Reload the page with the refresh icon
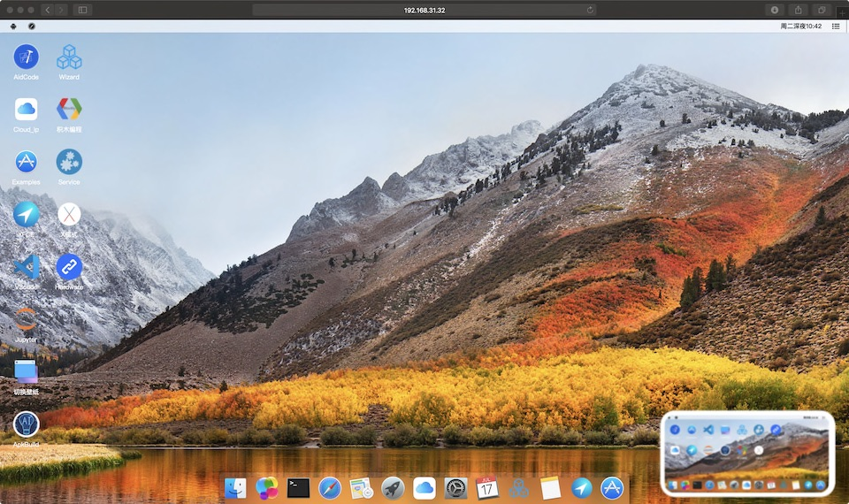The image size is (849, 504). point(590,10)
